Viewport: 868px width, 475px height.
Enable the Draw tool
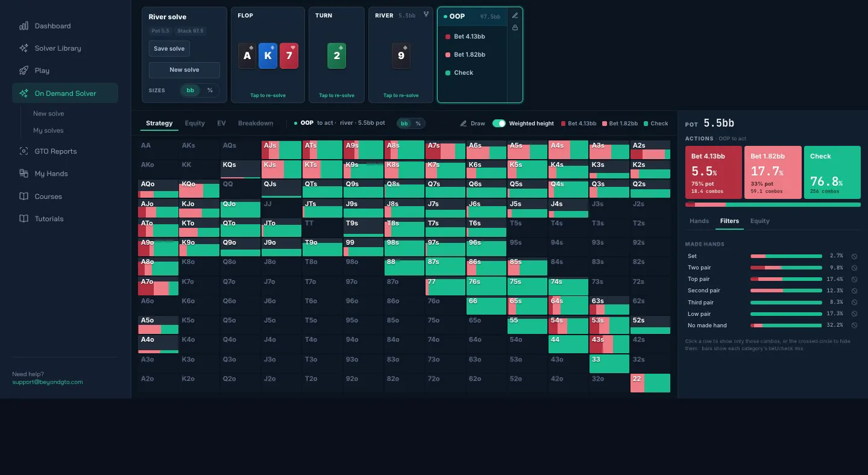coord(473,123)
